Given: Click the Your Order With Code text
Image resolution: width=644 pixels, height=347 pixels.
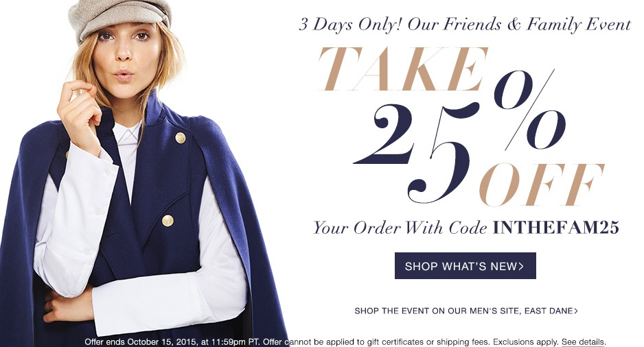Looking at the screenshot, I should [x=400, y=228].
